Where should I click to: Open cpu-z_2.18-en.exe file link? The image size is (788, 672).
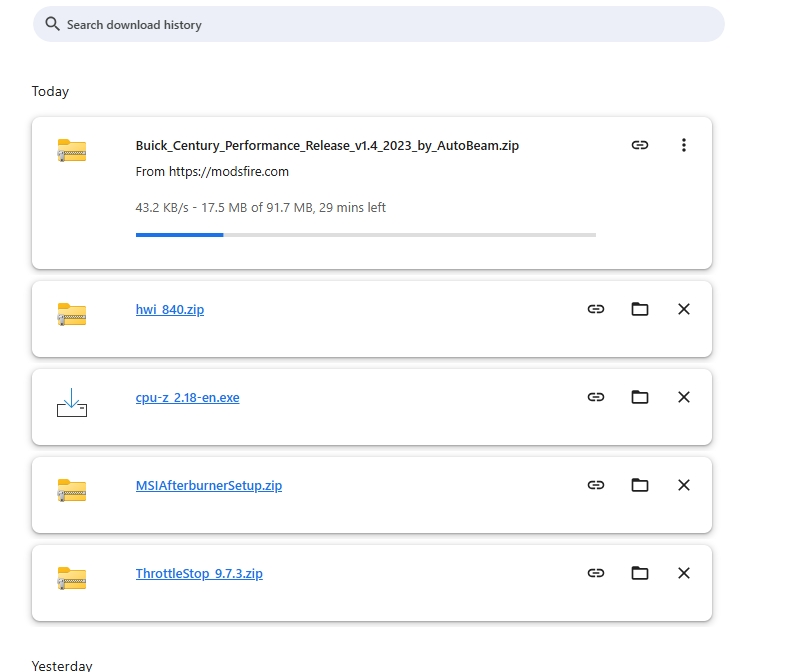pos(187,398)
